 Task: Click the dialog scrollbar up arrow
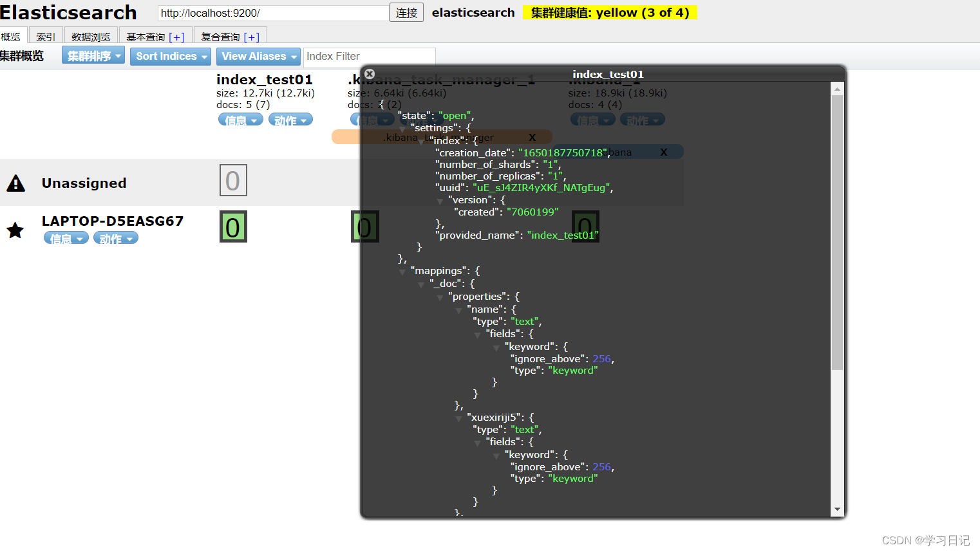point(837,89)
